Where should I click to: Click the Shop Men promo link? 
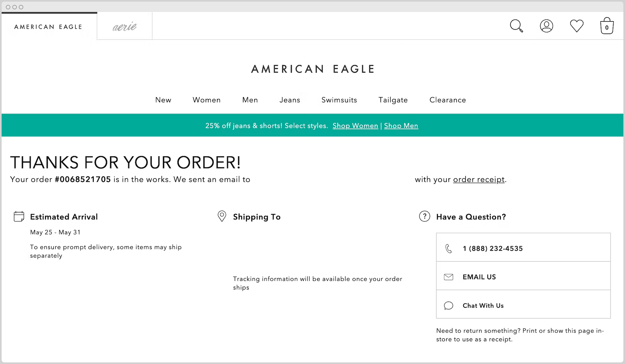pyautogui.click(x=401, y=126)
